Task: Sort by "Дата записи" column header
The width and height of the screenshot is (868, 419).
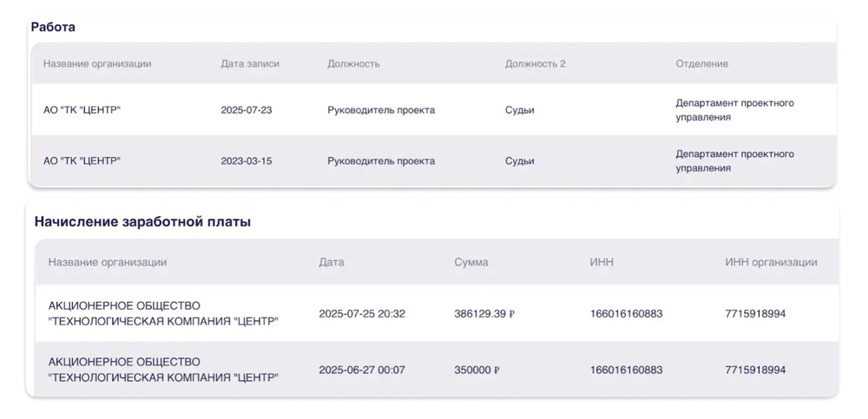Action: [x=250, y=63]
